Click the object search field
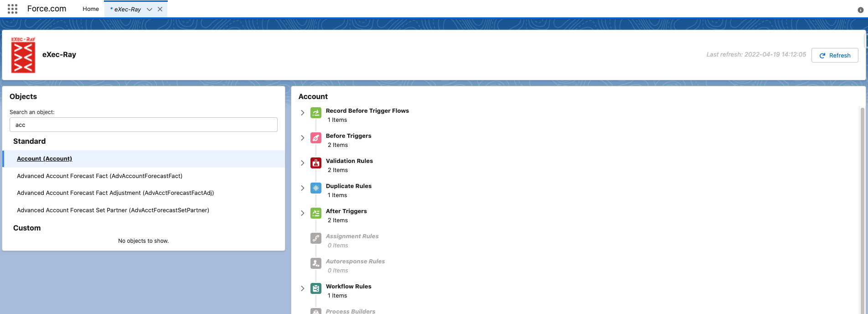The image size is (868, 314). [144, 125]
